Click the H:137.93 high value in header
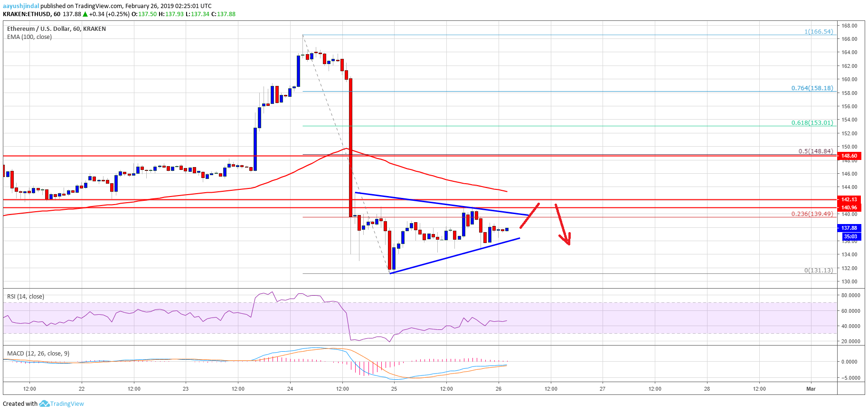Screen dimensions: 868x412 [171, 14]
